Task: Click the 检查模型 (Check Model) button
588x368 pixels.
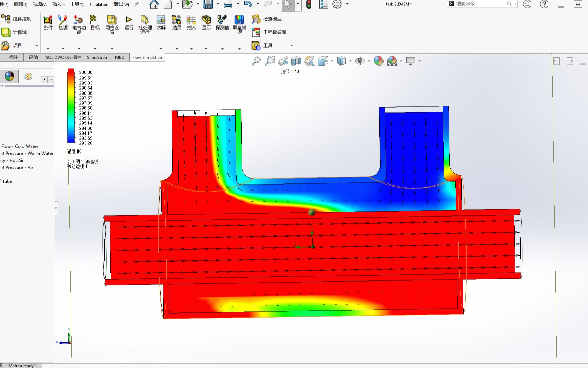Action: click(268, 19)
